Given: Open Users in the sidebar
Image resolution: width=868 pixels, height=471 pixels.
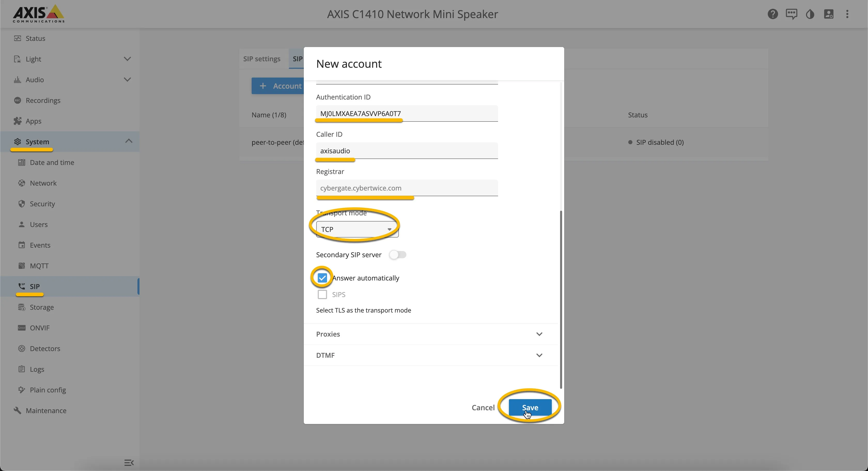Looking at the screenshot, I should tap(69, 224).
